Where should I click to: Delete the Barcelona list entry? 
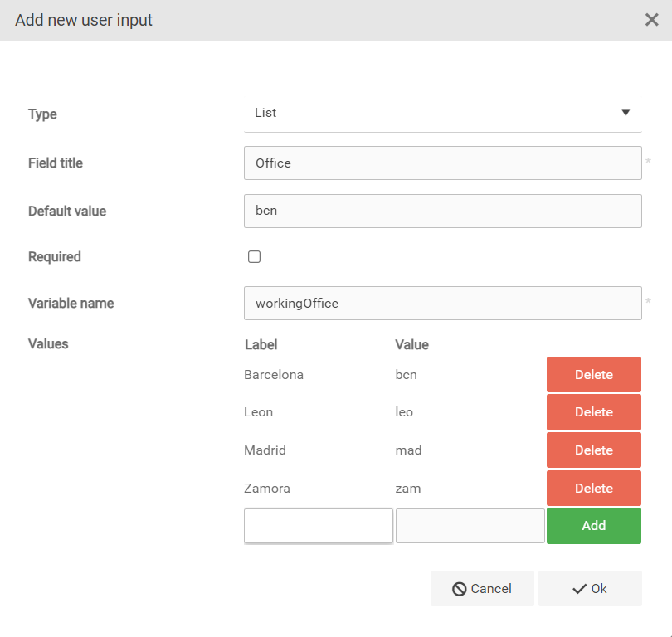593,375
